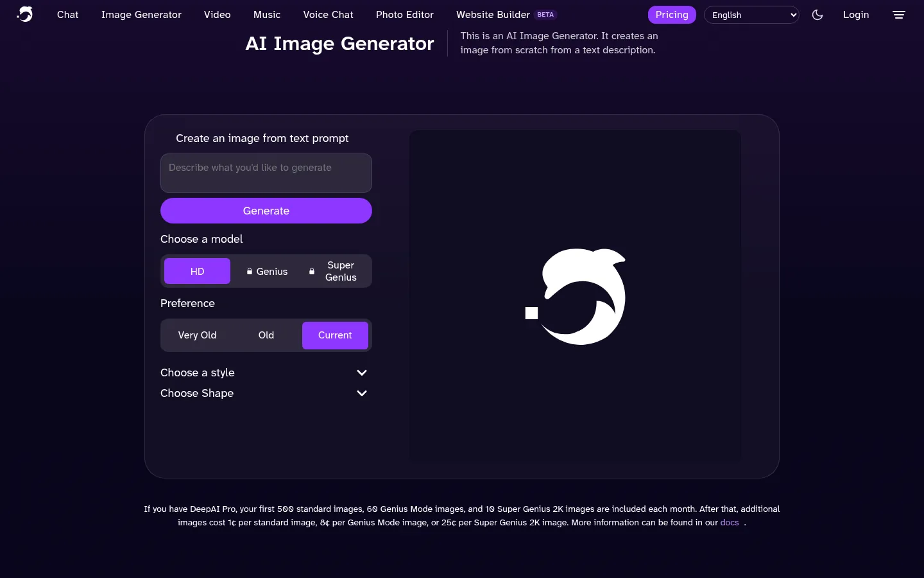The image size is (924, 578).
Task: Click the DeepAI dolphin logo in the navbar
Action: tap(25, 14)
